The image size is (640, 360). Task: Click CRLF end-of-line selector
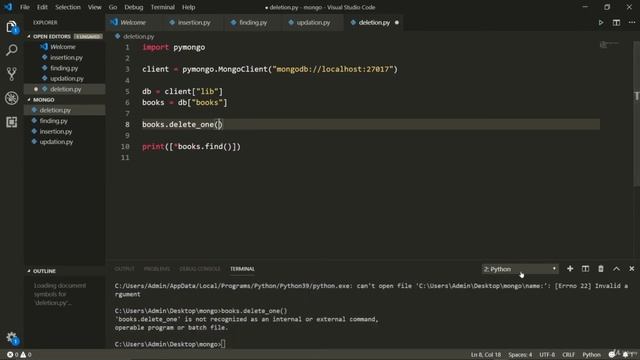pos(568,355)
